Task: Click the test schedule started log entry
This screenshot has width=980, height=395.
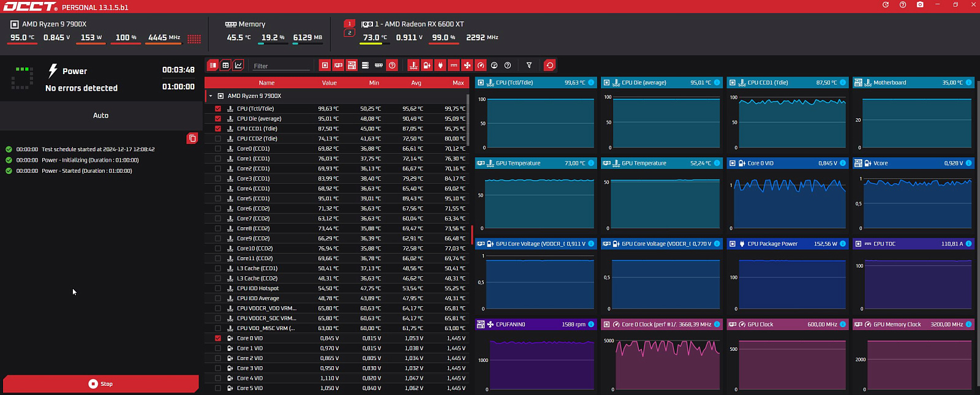Action: (x=98, y=149)
